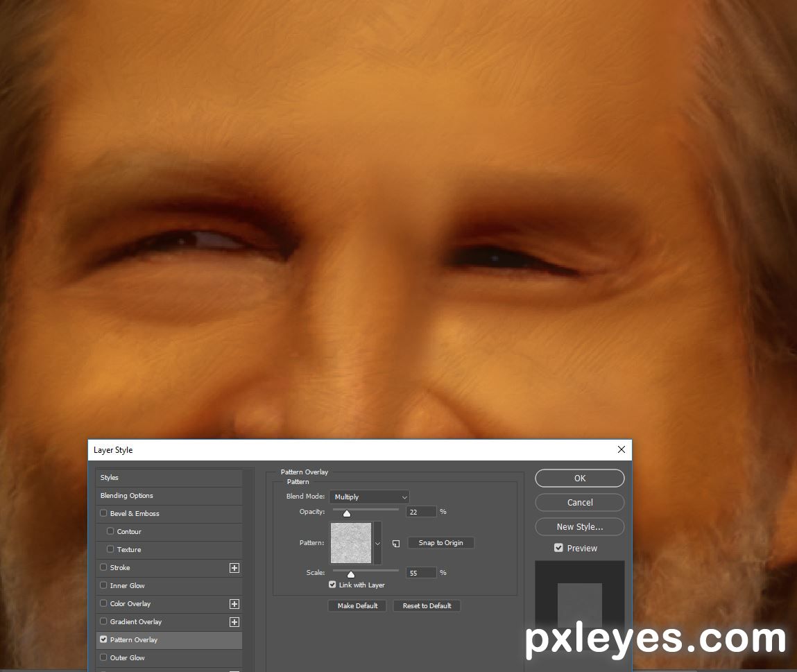Uncheck the Pattern Overlay checkbox
This screenshot has width=797, height=672.
103,639
